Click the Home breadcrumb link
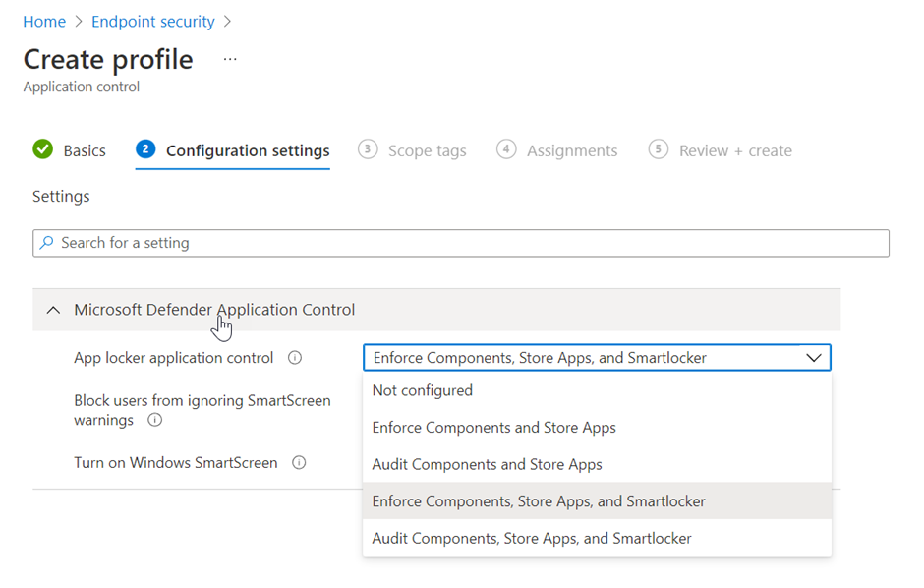Screen dimensions: 924x588 [44, 22]
